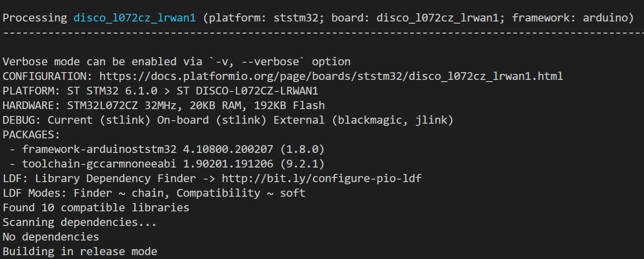The width and height of the screenshot is (644, 259).
Task: Open the bit.ly configure-pio-ldf link
Action: [x=321, y=179]
